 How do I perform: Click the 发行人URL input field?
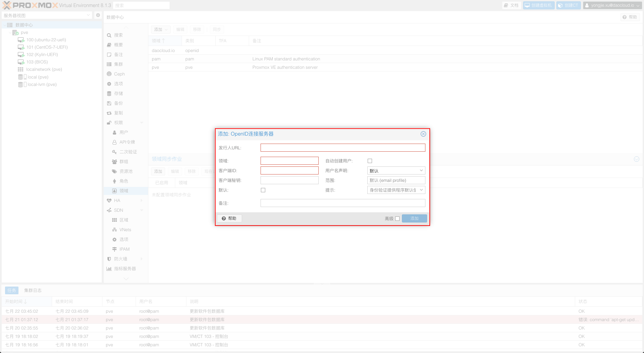tap(342, 147)
